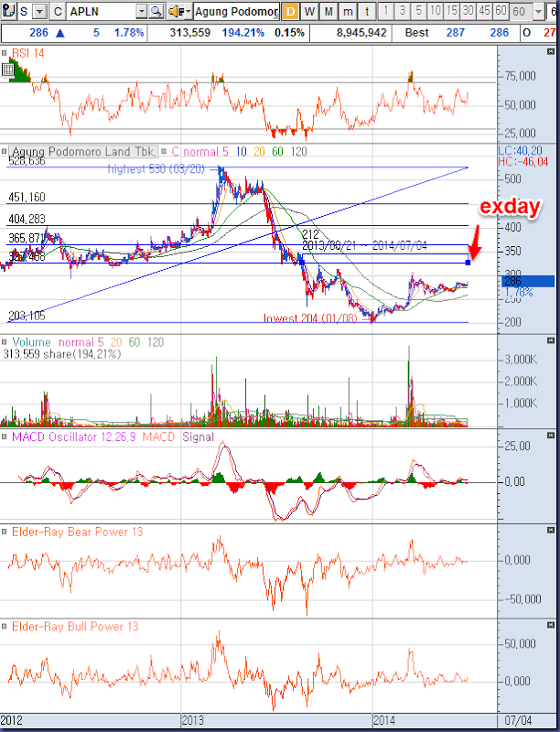
Task: Switch to M monthly period
Action: point(328,12)
